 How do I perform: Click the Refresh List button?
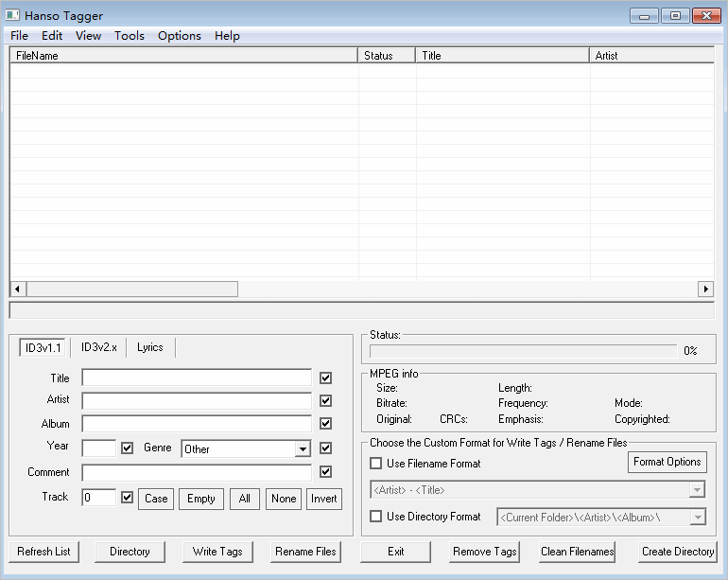43,552
